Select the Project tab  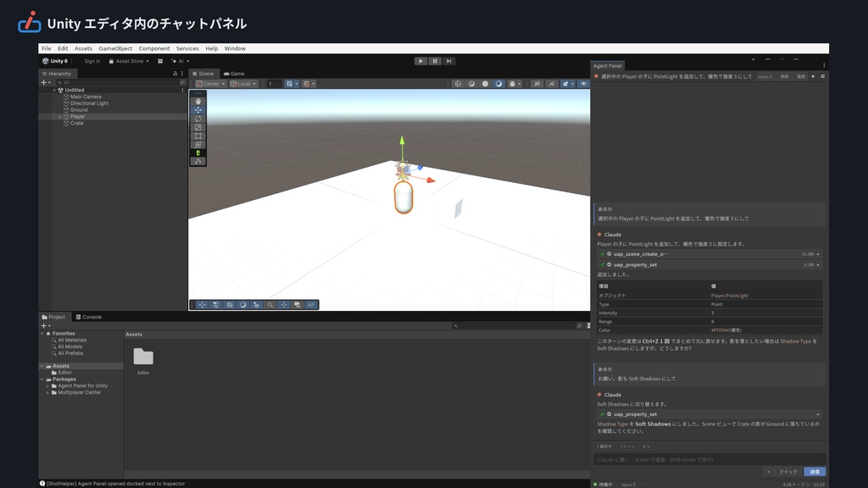tap(53, 317)
